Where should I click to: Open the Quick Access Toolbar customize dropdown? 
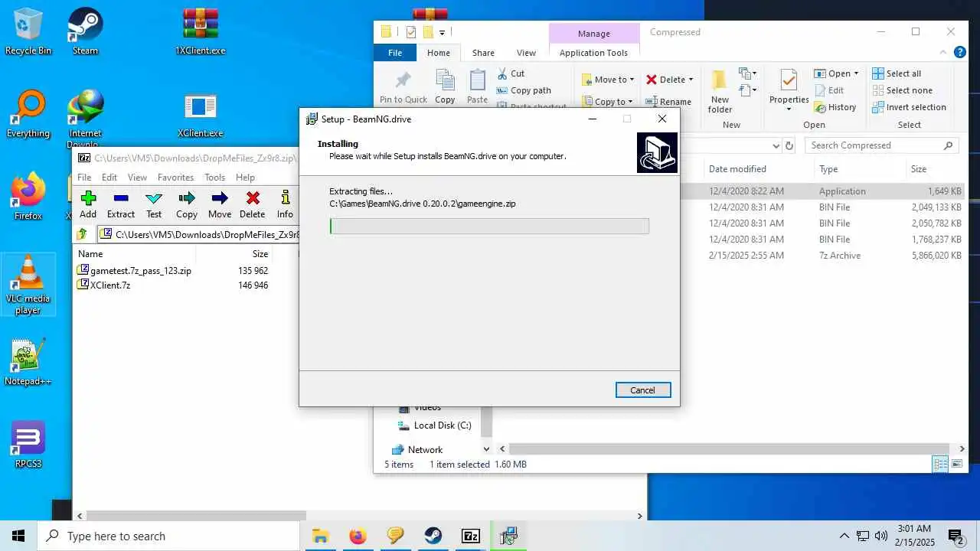pos(442,32)
